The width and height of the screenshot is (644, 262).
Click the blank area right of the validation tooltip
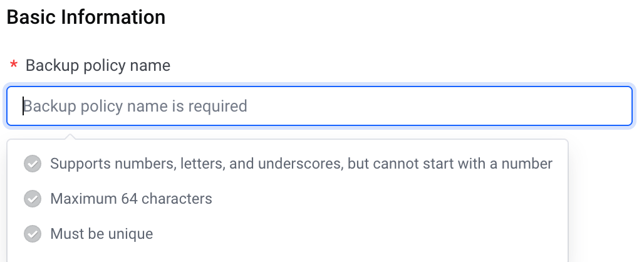(x=604, y=197)
